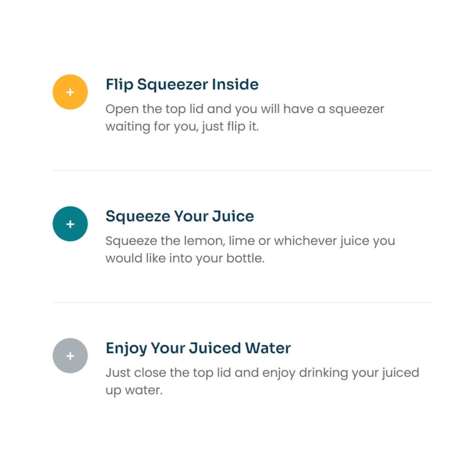Viewport: 476px width, 476px height.
Task: Expand the Enjoy Your Juiced Water heading
Action: 198,348
